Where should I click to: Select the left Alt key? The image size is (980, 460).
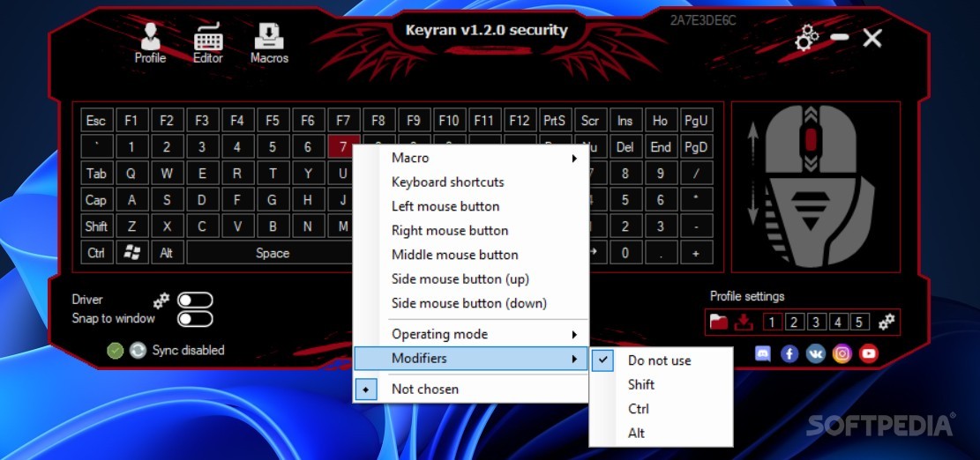(x=166, y=253)
